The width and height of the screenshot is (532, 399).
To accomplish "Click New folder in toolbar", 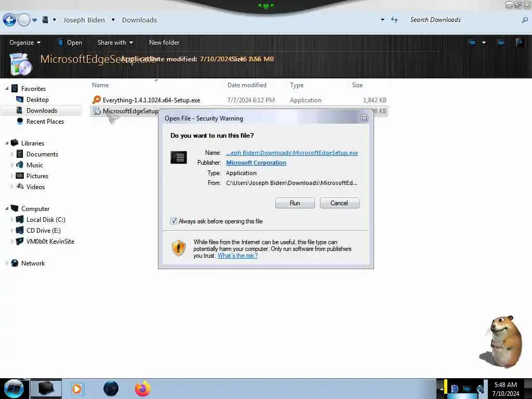I will tap(164, 43).
